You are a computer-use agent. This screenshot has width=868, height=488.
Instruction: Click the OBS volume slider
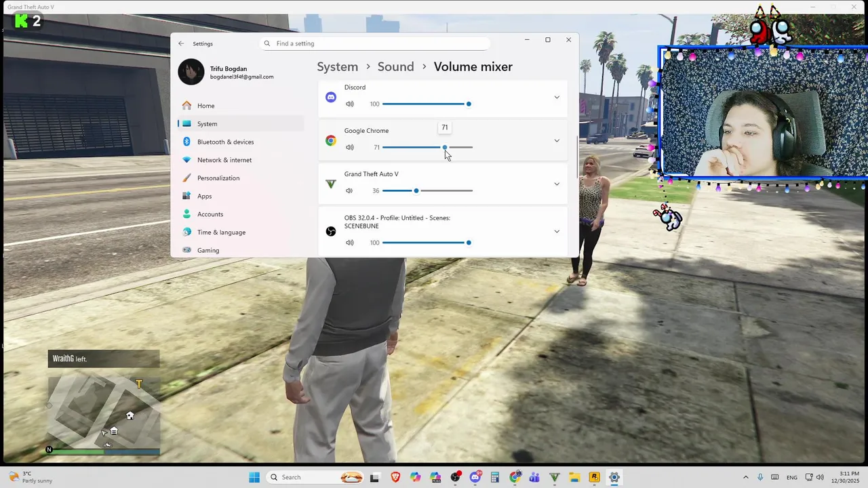coord(427,243)
